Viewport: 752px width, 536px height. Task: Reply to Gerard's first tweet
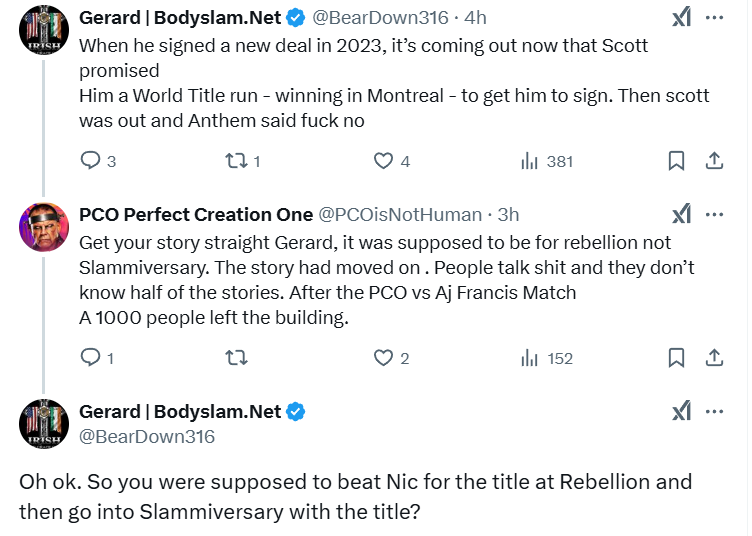coord(90,161)
